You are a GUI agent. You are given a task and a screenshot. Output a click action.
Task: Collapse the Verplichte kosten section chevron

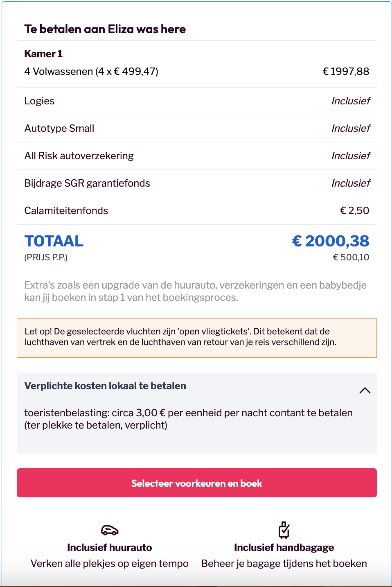[365, 391]
